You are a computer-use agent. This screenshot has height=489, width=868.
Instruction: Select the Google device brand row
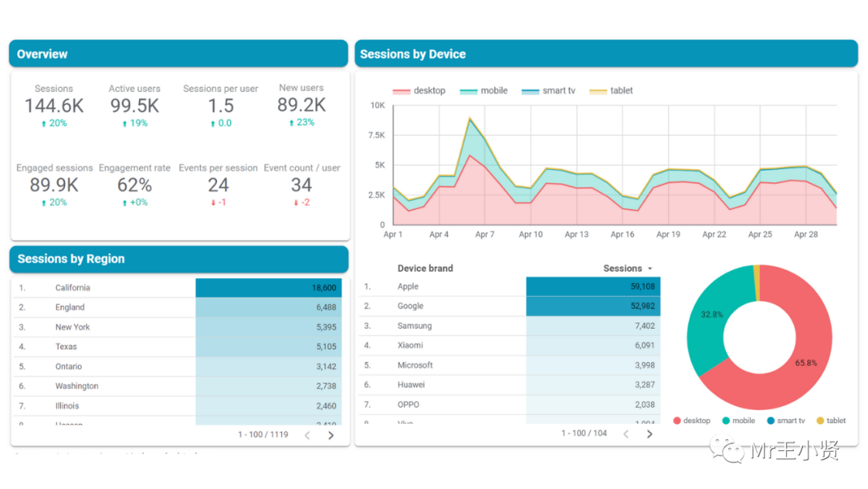510,306
